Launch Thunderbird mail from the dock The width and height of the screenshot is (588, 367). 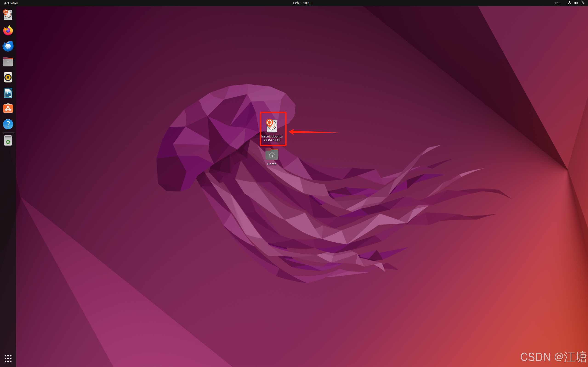8,46
